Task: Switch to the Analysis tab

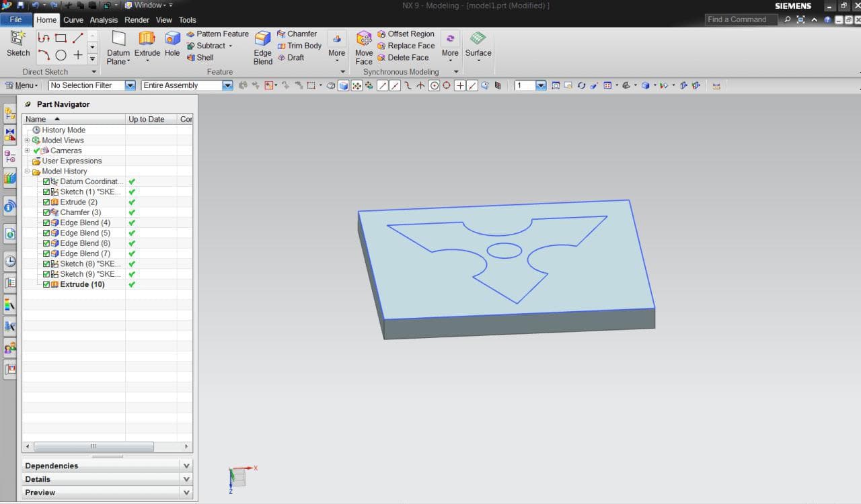Action: click(x=104, y=20)
